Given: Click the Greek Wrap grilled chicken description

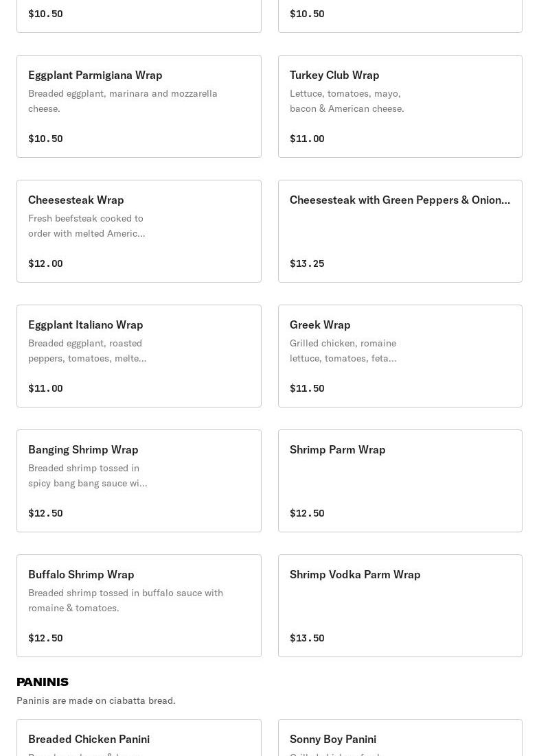Looking at the screenshot, I should point(343,351).
